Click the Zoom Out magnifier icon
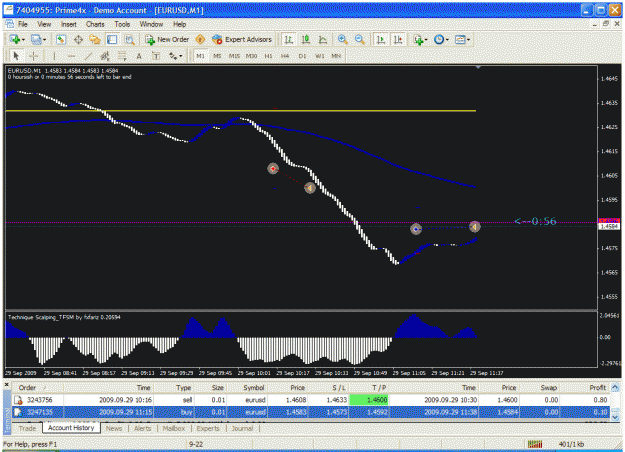The width and height of the screenshot is (625, 452). (360, 39)
